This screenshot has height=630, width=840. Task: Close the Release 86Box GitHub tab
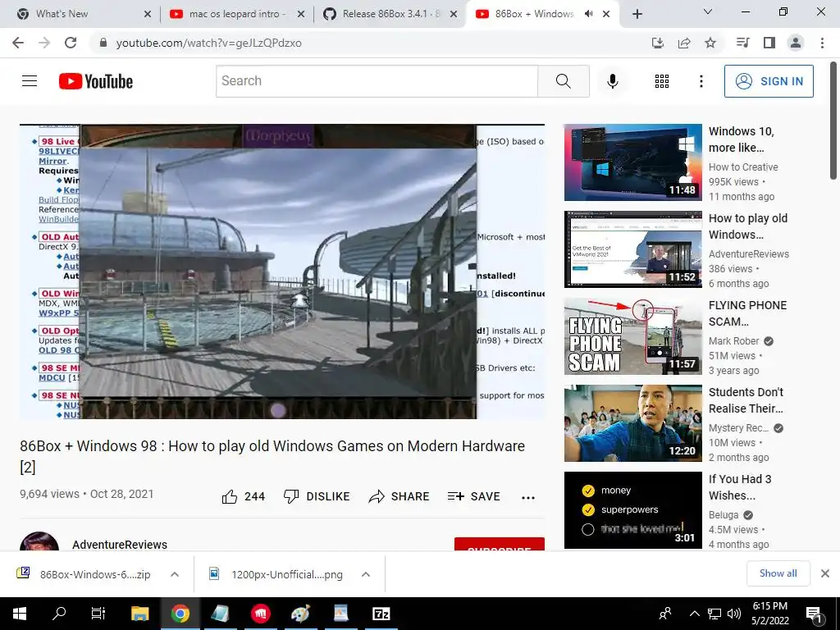[x=454, y=14]
